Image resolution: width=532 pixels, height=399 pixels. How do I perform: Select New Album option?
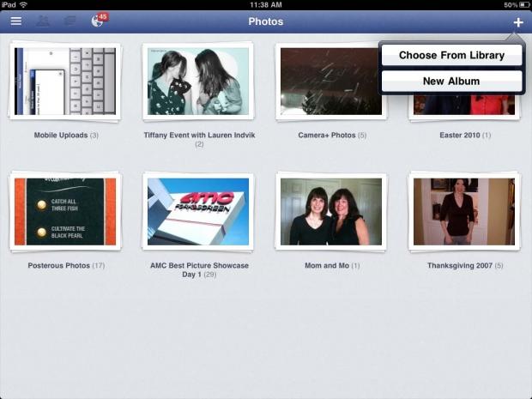coord(451,82)
